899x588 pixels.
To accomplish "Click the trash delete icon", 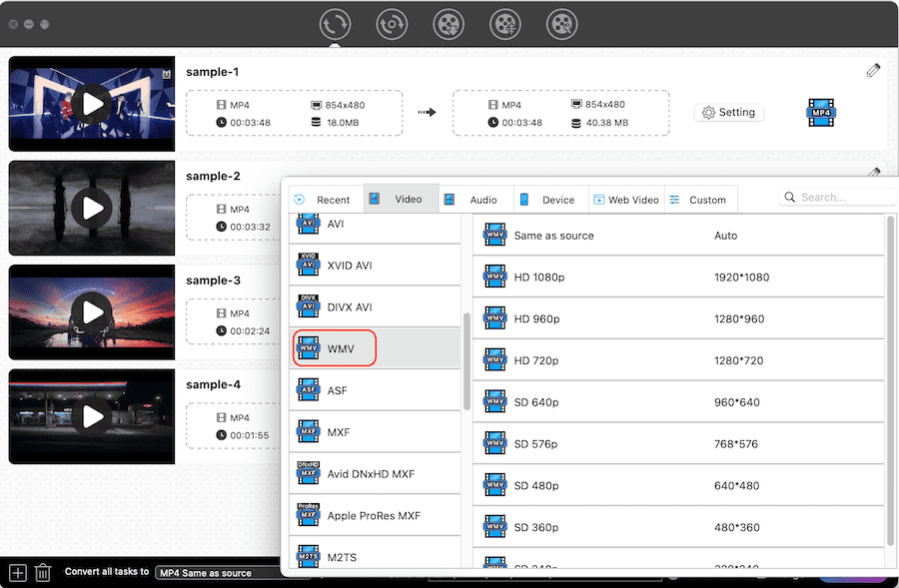I will [43, 573].
